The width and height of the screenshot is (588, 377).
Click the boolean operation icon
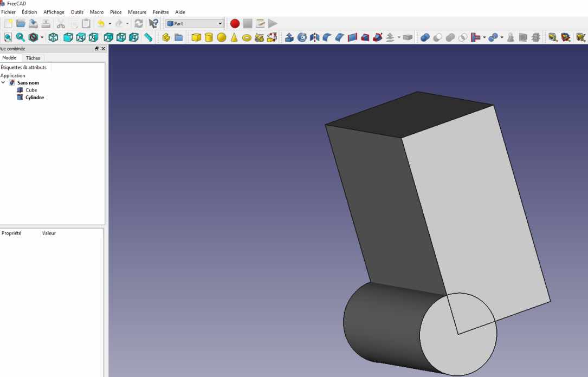click(x=425, y=37)
